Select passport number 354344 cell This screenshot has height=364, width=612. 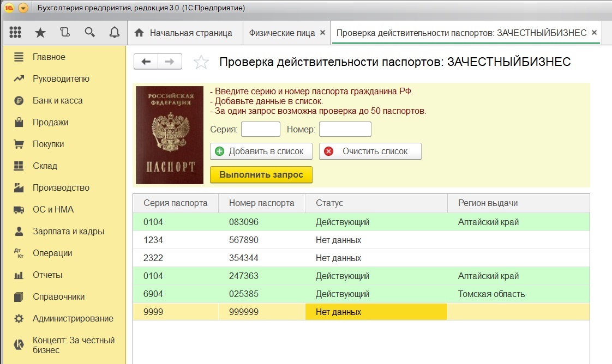[261, 258]
